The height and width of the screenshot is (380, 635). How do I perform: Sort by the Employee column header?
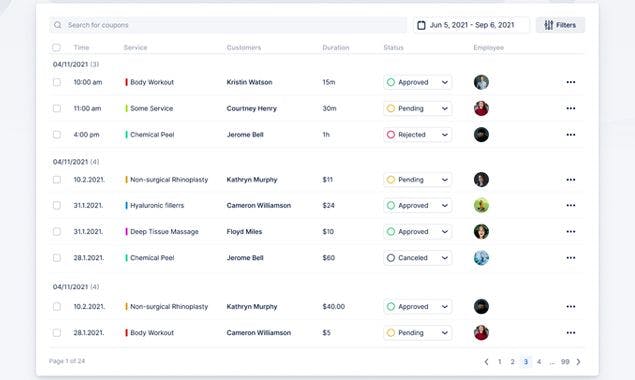488,47
